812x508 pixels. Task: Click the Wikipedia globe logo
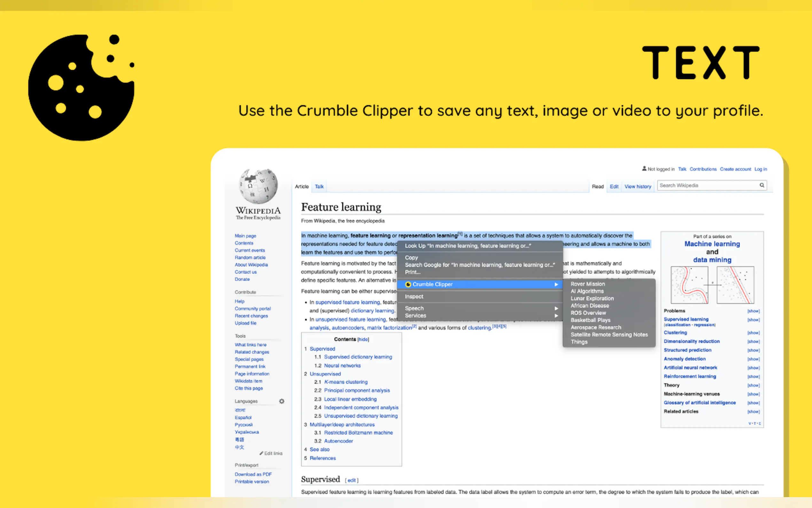258,186
